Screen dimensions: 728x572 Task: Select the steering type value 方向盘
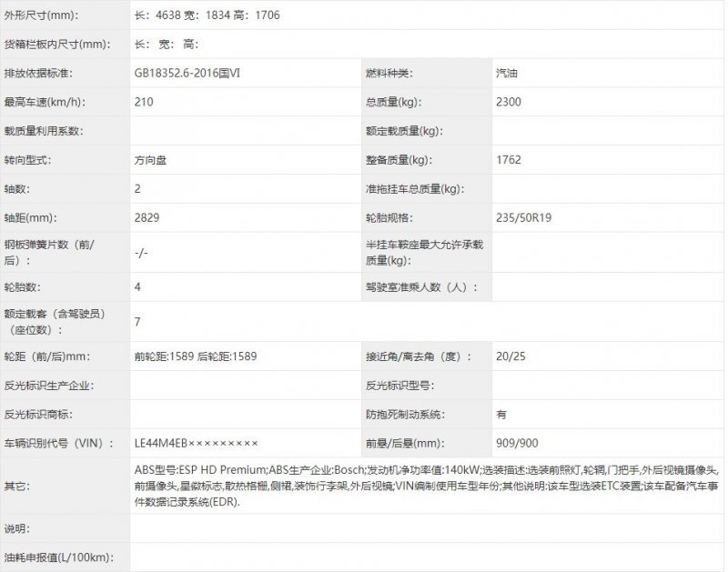click(150, 160)
